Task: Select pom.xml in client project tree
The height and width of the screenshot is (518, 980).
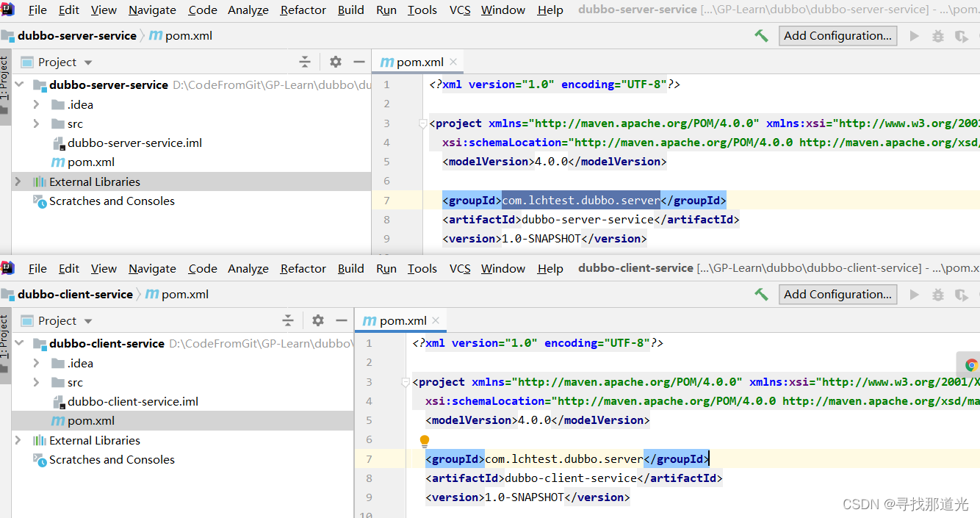Action: [183, 421]
